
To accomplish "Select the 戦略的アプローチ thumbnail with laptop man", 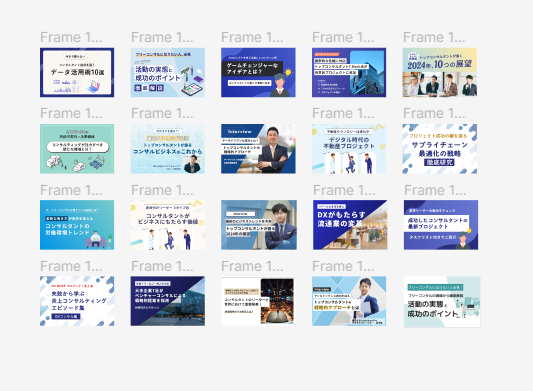I will [x=349, y=301].
